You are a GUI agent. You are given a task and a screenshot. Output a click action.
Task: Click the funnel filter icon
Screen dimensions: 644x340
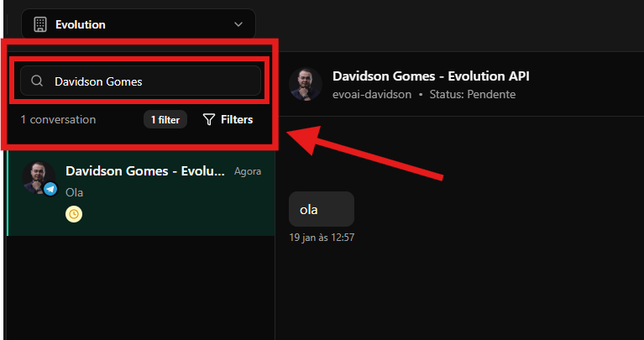(209, 119)
